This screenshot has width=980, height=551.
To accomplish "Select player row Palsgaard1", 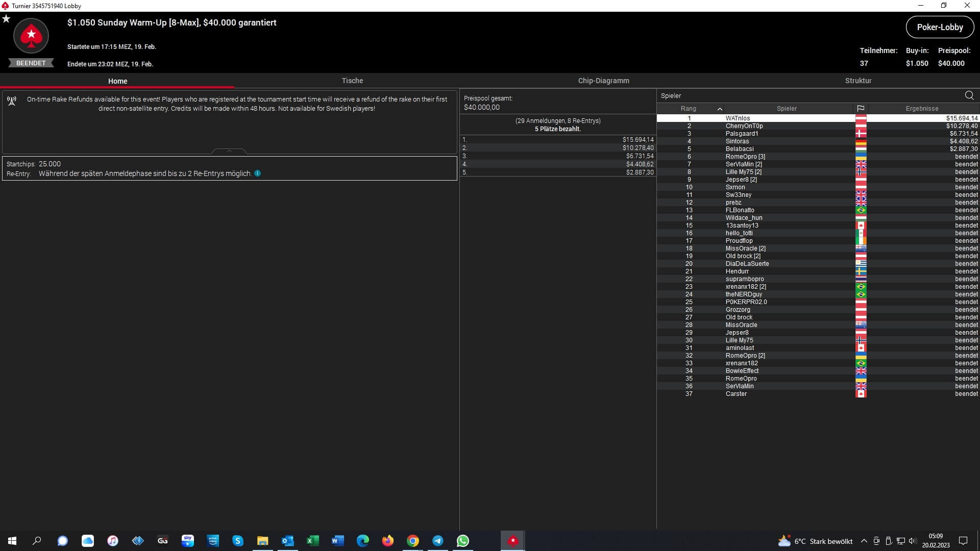I will [x=818, y=134].
